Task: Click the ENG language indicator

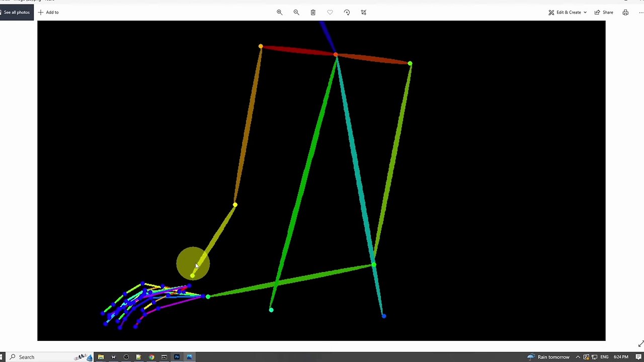Action: tap(604, 357)
